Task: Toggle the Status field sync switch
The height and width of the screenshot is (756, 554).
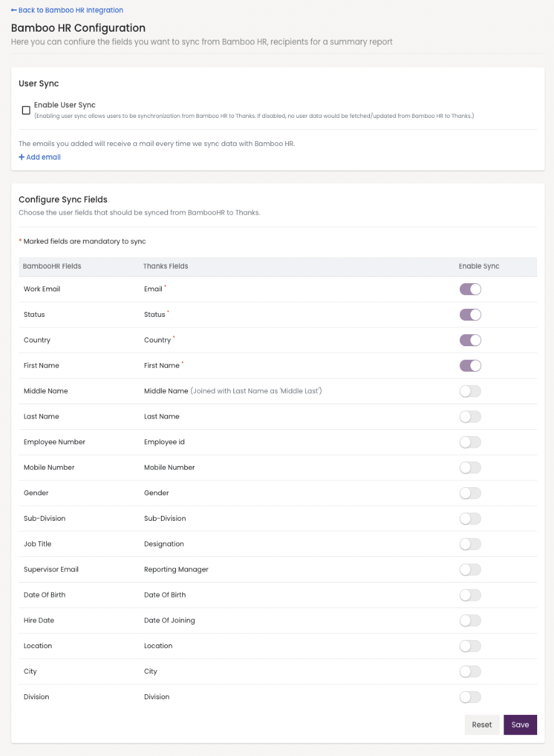Action: point(470,315)
